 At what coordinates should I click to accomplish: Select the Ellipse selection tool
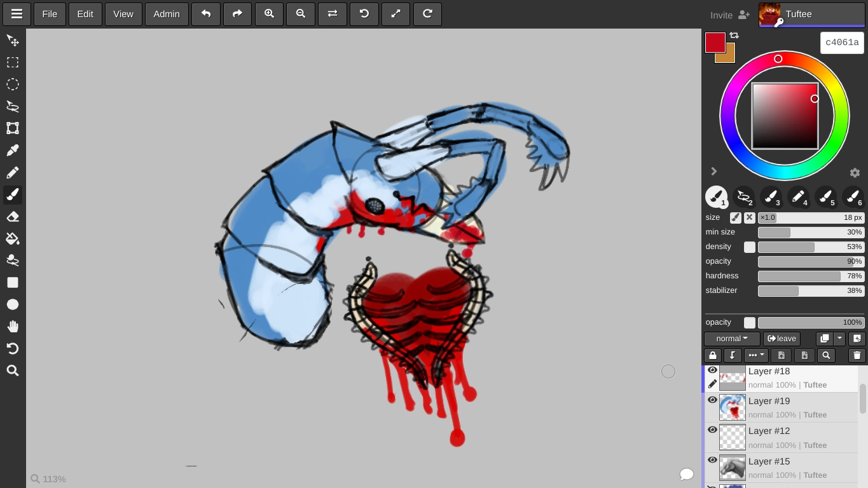click(x=13, y=84)
